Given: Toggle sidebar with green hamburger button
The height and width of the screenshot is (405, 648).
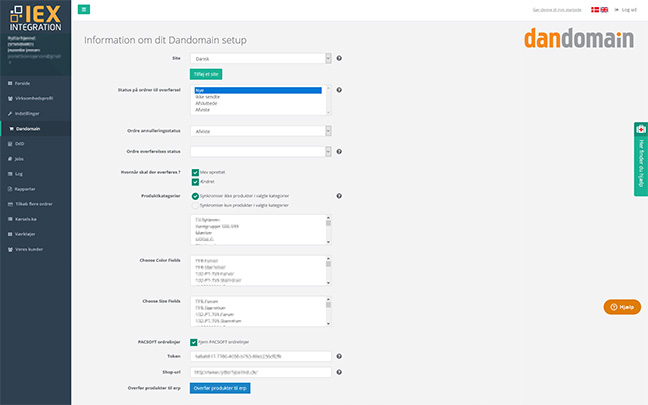Looking at the screenshot, I should [84, 9].
